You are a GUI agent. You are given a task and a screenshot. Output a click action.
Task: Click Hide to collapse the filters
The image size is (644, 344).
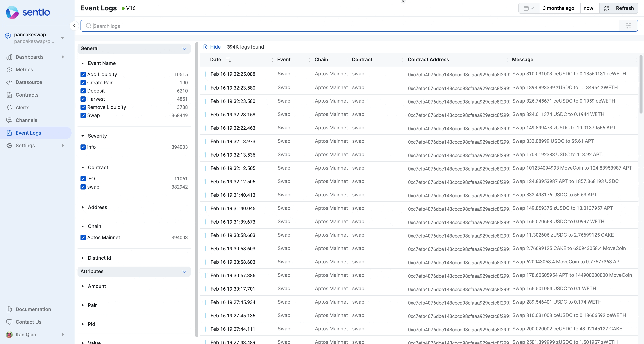[x=212, y=47]
